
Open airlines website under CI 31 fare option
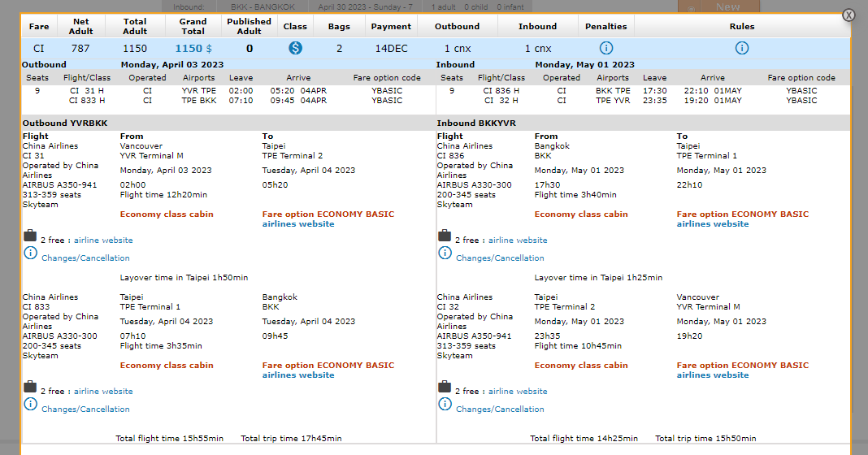(297, 224)
